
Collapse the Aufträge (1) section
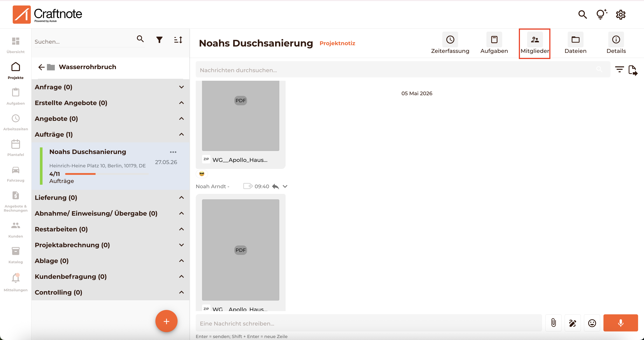click(181, 134)
